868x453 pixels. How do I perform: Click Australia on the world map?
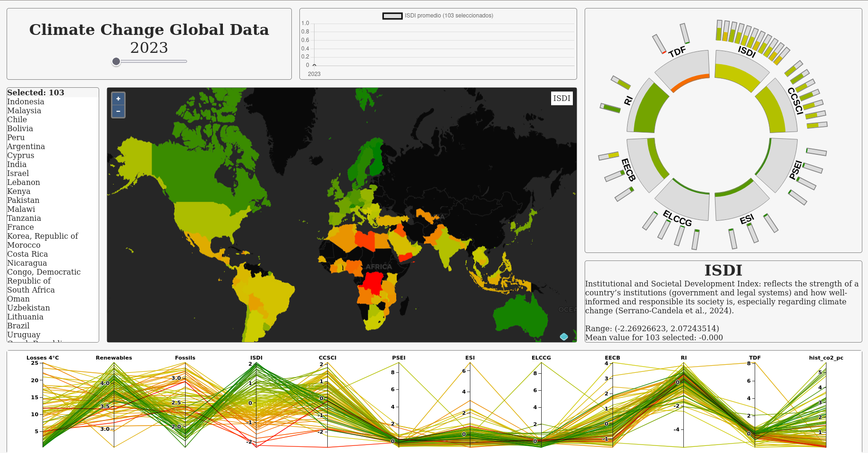(519, 314)
